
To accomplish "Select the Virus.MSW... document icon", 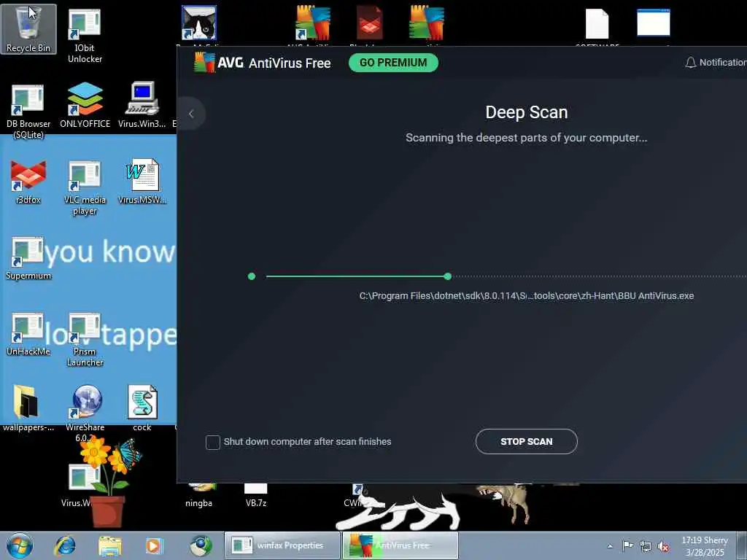I will tap(142, 181).
